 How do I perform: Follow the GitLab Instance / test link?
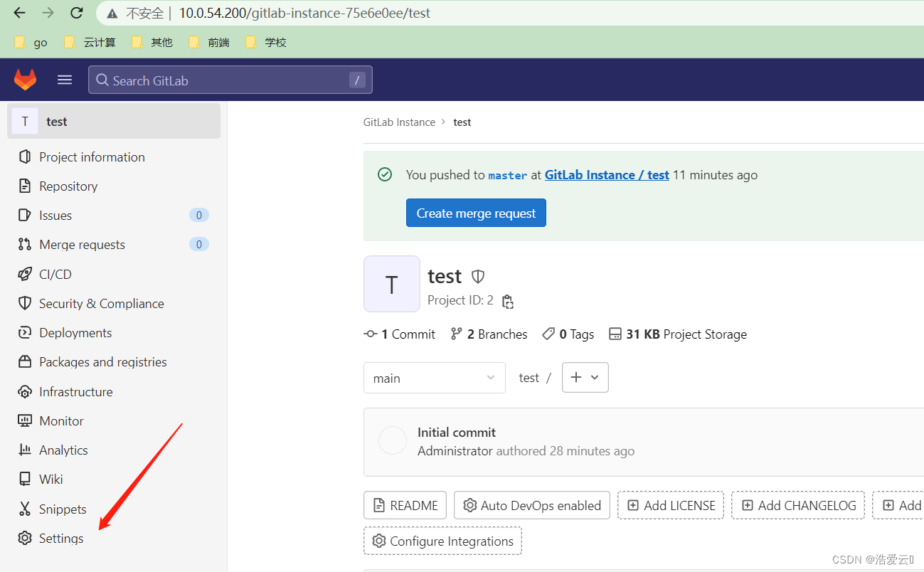(x=607, y=174)
